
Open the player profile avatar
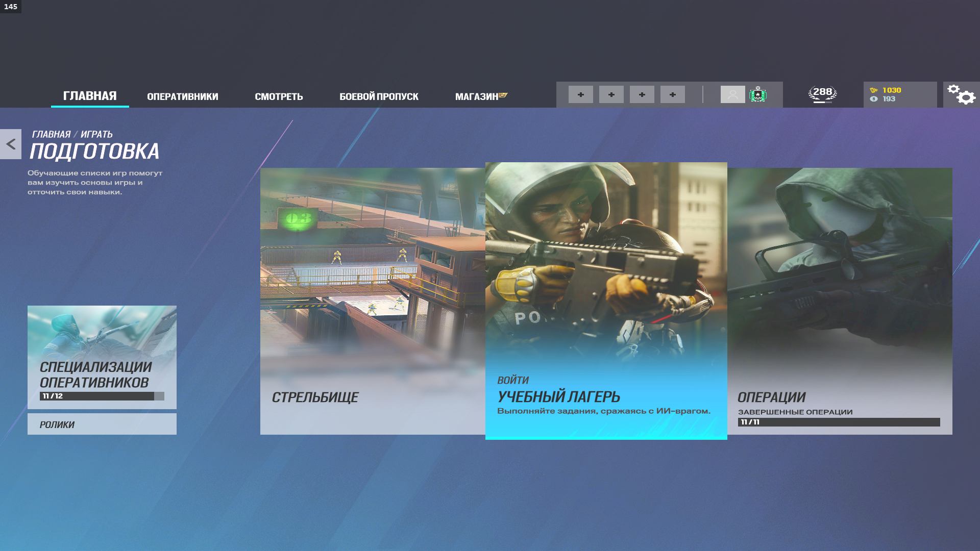coord(733,94)
